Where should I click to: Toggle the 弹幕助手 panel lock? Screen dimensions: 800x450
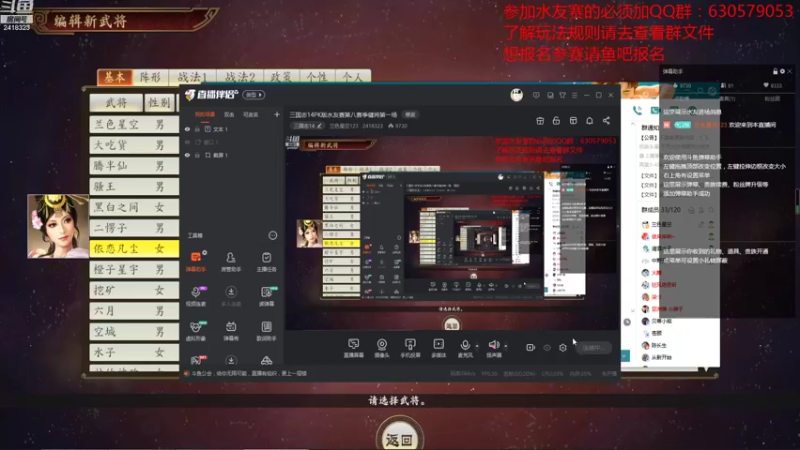pyautogui.click(x=775, y=71)
